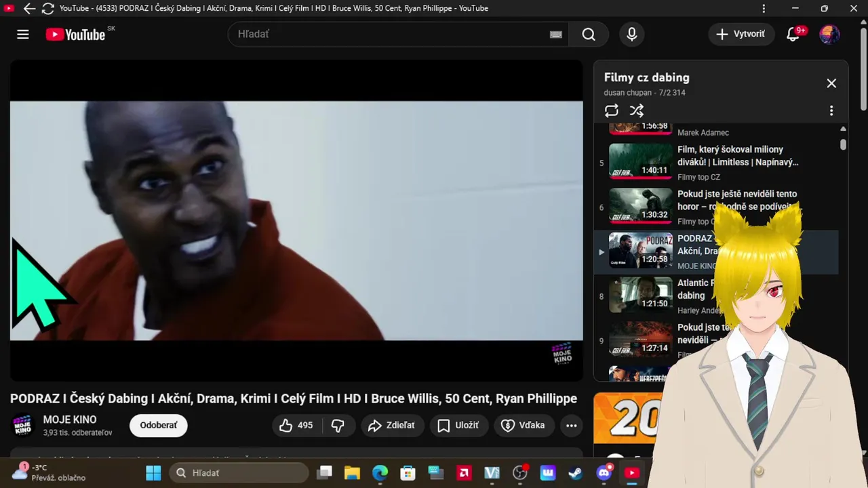This screenshot has height=488, width=868.
Task: Open playlist owner 'dusan chupan' link
Action: click(628, 93)
